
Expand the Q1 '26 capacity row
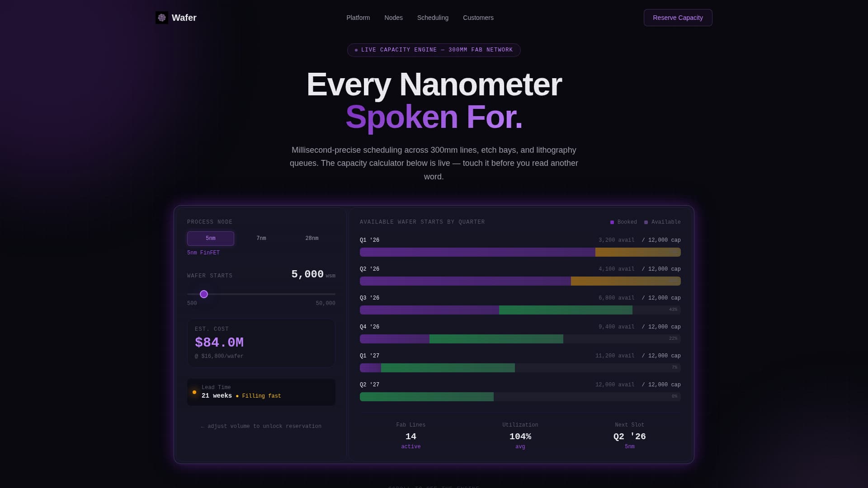pyautogui.click(x=520, y=246)
